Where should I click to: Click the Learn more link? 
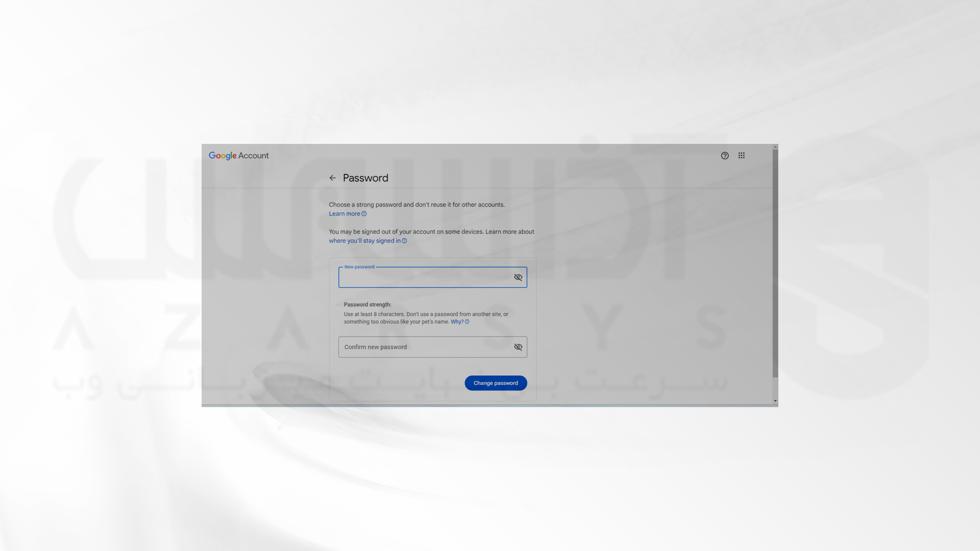[x=345, y=214]
